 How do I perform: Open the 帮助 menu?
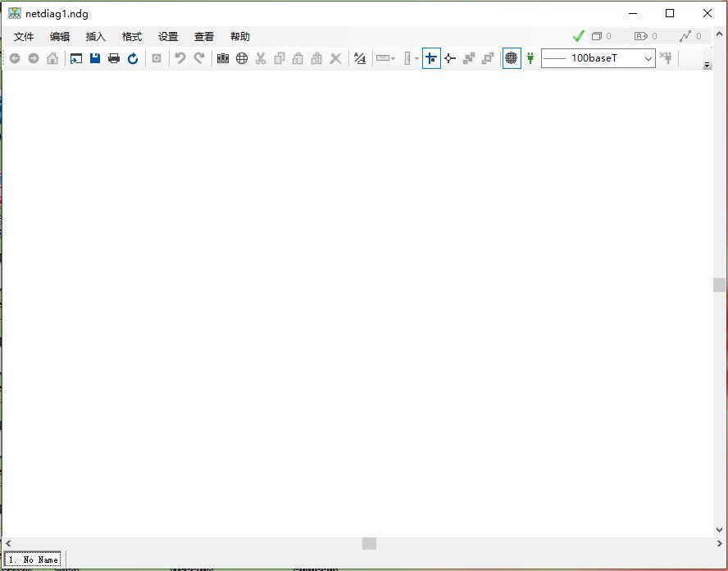tap(240, 37)
